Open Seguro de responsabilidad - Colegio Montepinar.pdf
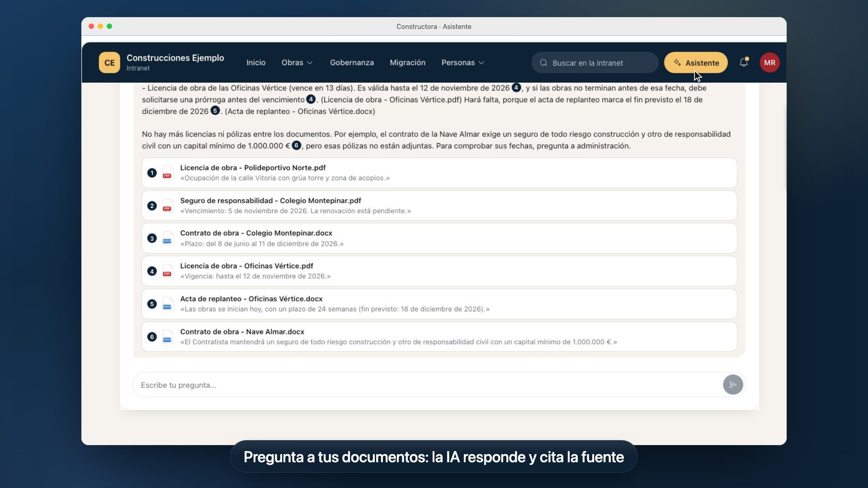The width and height of the screenshot is (868, 488). coord(439,206)
